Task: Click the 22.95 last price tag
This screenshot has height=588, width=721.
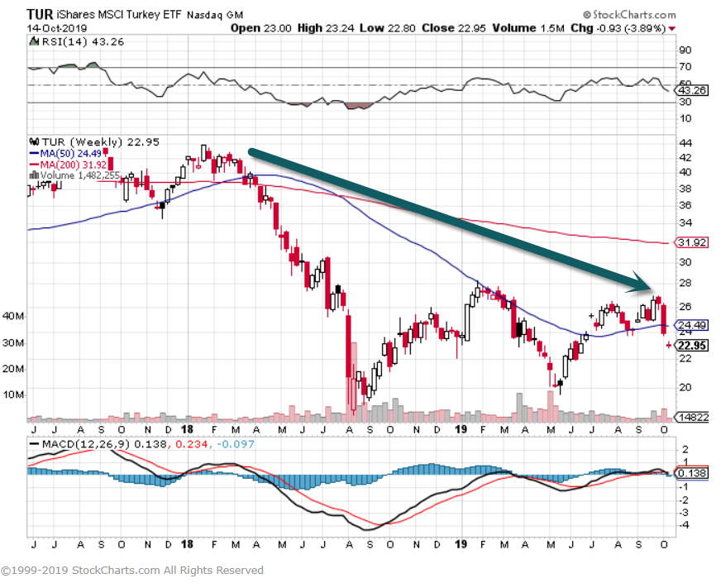Action: (x=691, y=346)
